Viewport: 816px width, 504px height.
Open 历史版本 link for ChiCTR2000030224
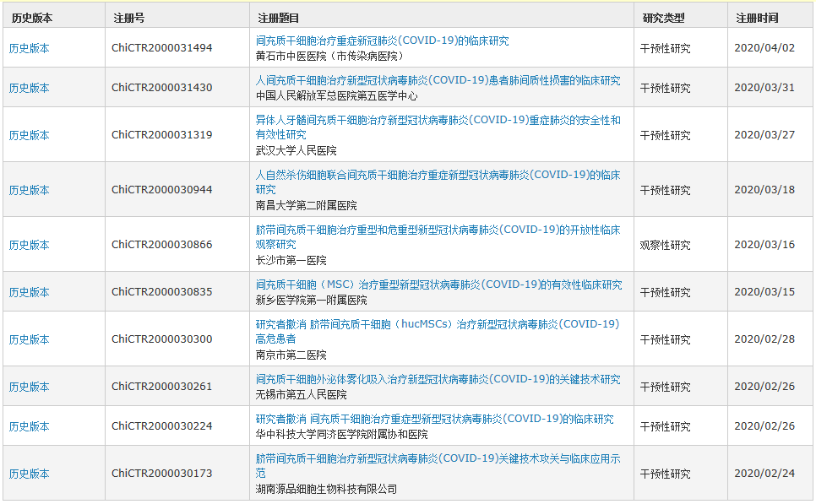[29, 426]
